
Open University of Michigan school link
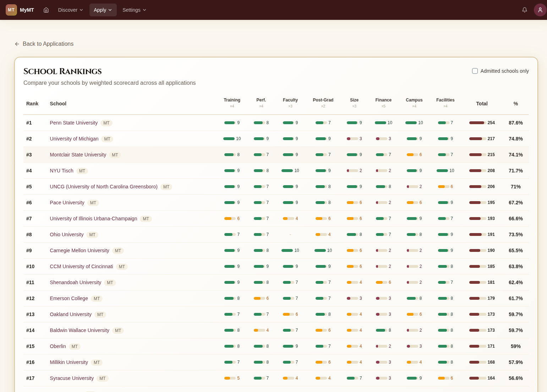pos(74,139)
